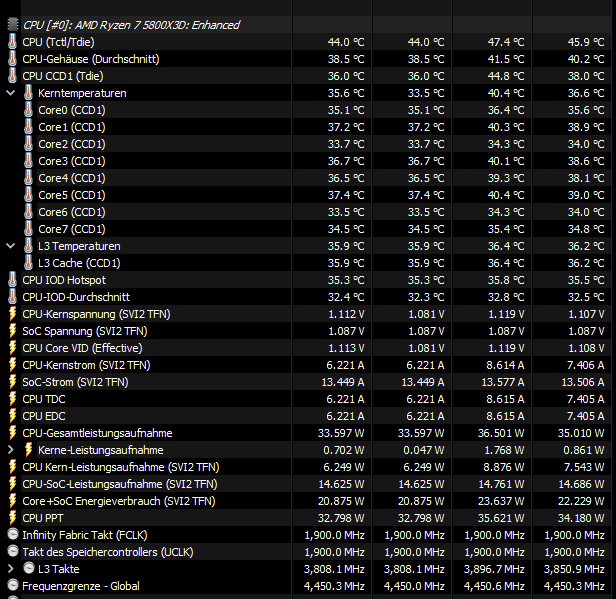Click the 44.8 °C value for CPU CCD1
Viewport: 616px width, 599px height.
(506, 76)
